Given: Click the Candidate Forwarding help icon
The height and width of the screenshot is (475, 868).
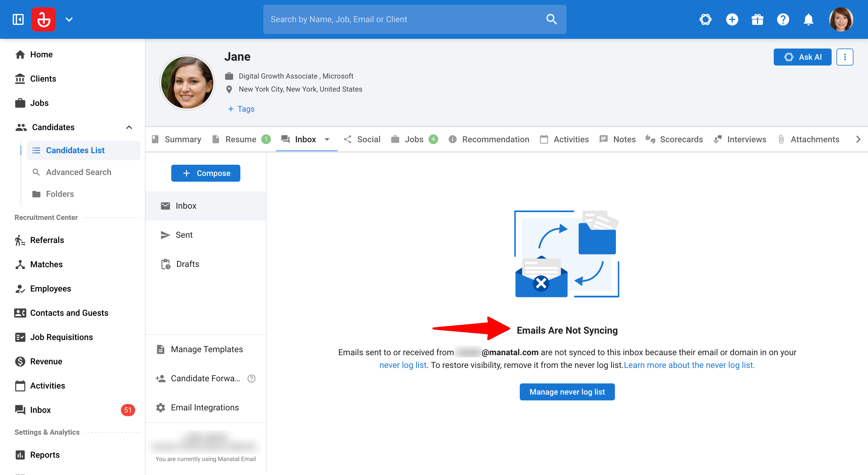Looking at the screenshot, I should click(251, 379).
